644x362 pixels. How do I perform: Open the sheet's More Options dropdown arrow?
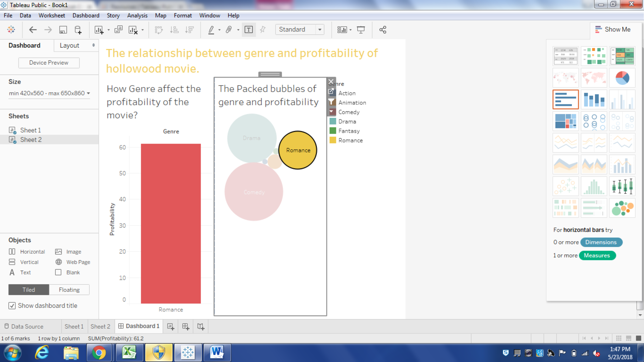point(331,111)
